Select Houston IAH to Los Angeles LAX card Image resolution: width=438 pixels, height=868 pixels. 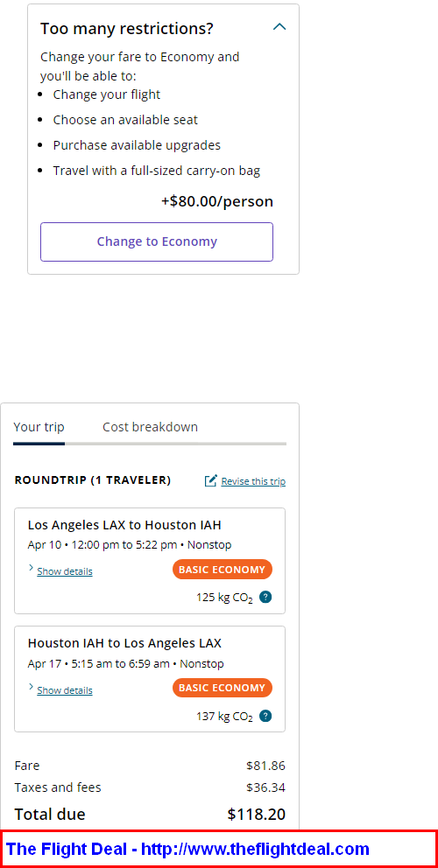pyautogui.click(x=150, y=679)
